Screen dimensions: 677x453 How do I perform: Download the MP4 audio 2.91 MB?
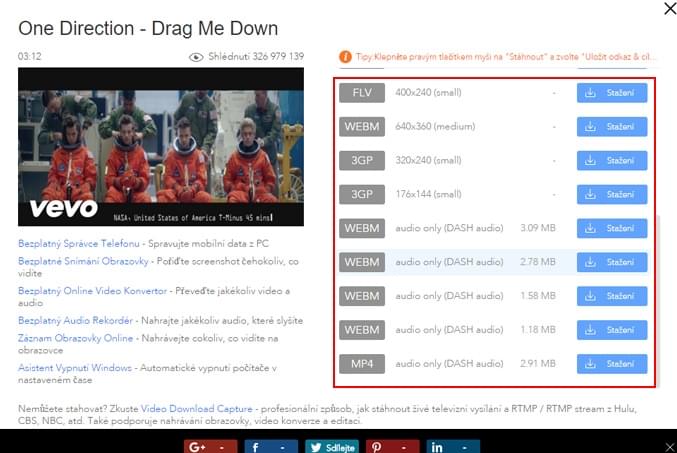tap(611, 363)
